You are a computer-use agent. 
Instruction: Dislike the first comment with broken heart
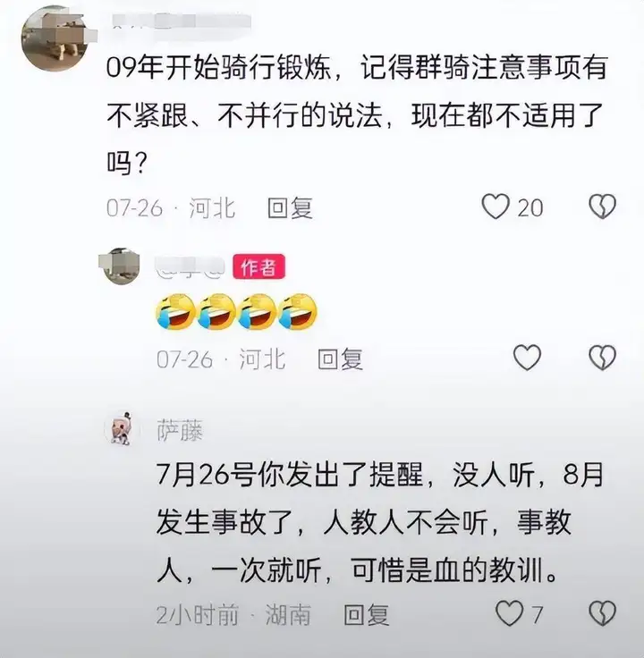pyautogui.click(x=602, y=207)
